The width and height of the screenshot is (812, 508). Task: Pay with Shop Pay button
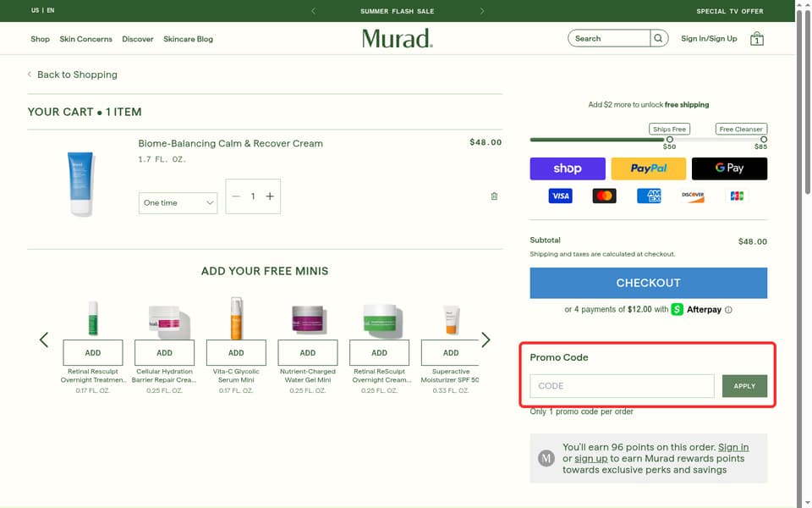(568, 168)
